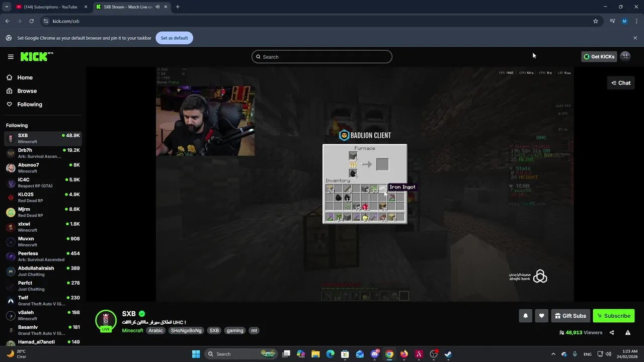Open a new browser tab
Screen dimensions: 644x362
click(x=178, y=7)
